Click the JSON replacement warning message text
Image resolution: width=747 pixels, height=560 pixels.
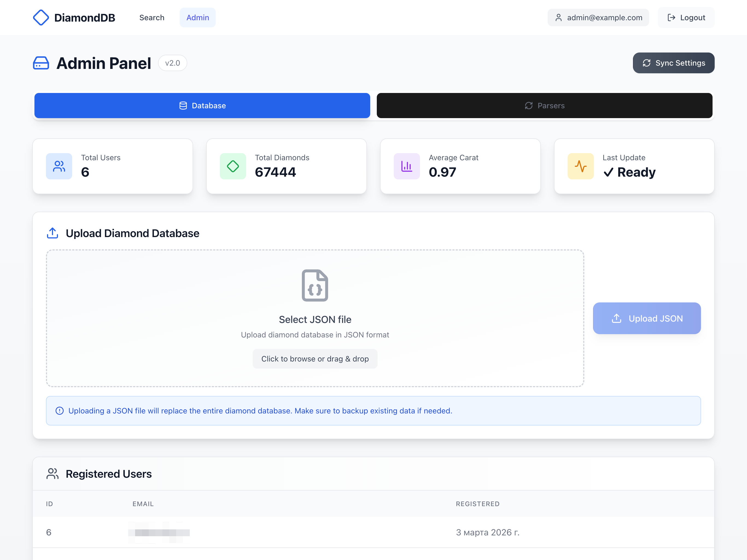tap(260, 411)
